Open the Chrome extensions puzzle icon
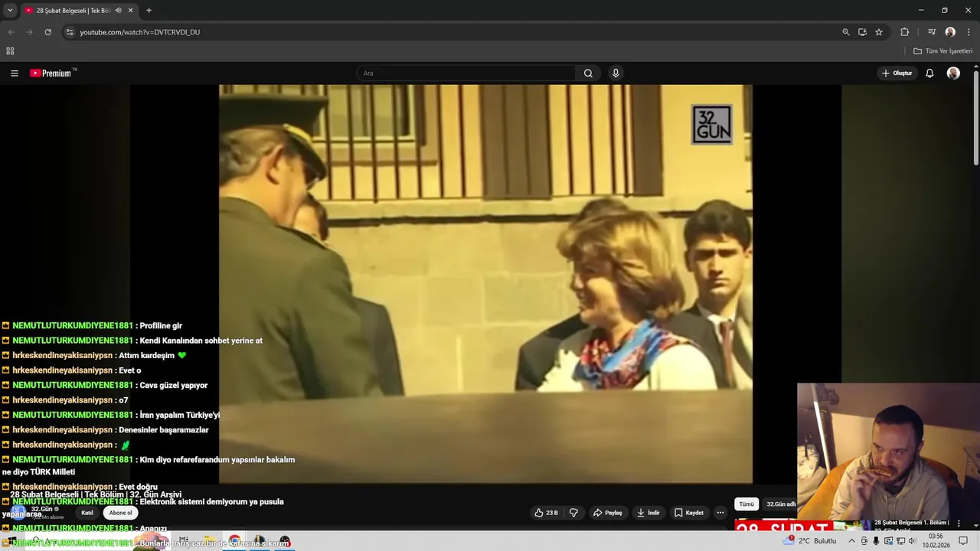This screenshot has width=980, height=551. point(904,32)
